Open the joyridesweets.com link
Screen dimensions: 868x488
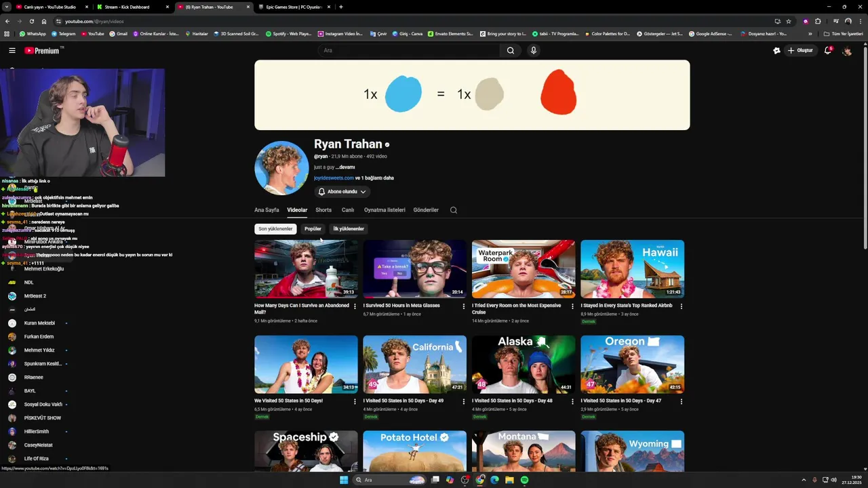pos(334,178)
